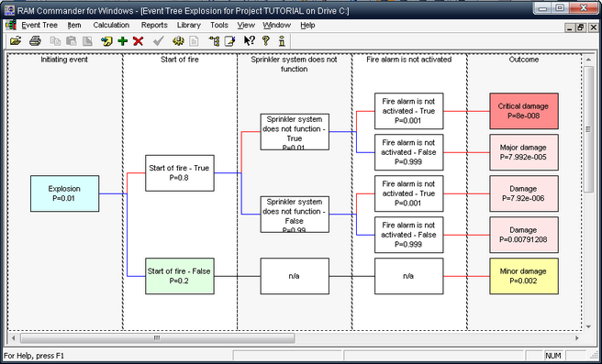Select the n/a box in Fire alarm column
Screen dimensions: 602x364
(409, 276)
